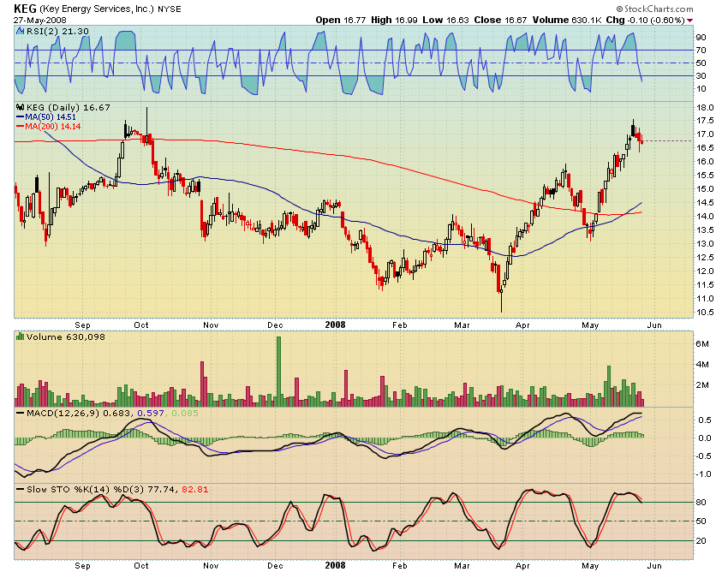
Task: Click the red down arrow next to Chg
Action: click(x=689, y=21)
